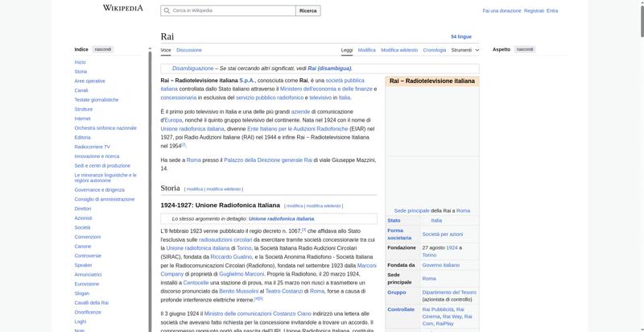
Task: Open the Guglielmo Marconi link
Action: coord(242,274)
